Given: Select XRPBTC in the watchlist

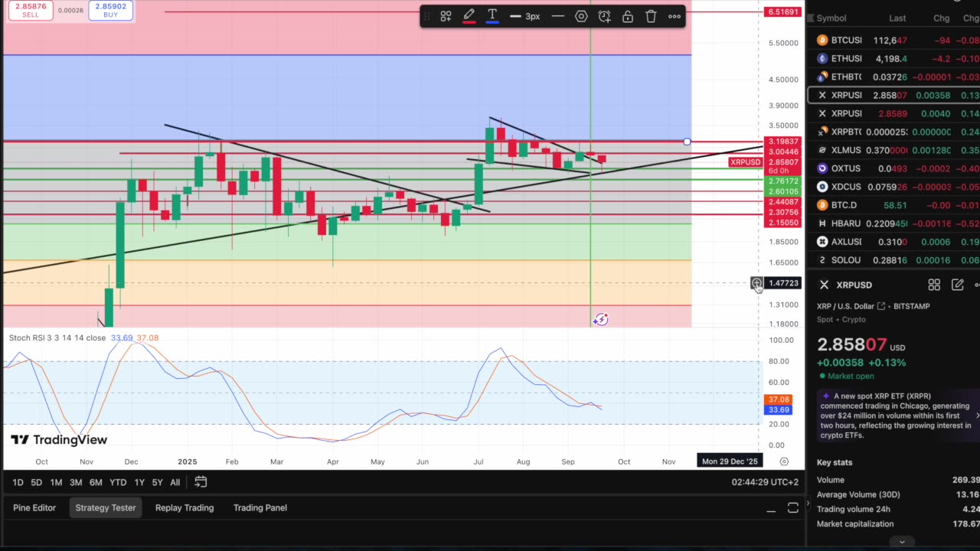Looking at the screenshot, I should [x=893, y=132].
